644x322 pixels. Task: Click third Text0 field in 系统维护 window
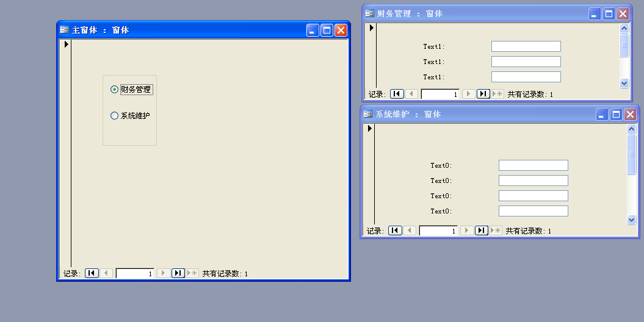pos(534,196)
